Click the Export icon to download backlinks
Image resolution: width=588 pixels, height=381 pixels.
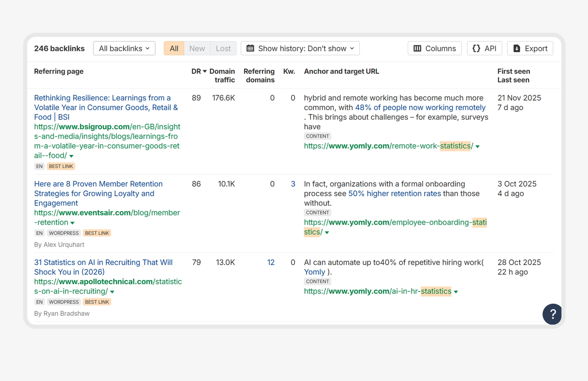pos(517,48)
